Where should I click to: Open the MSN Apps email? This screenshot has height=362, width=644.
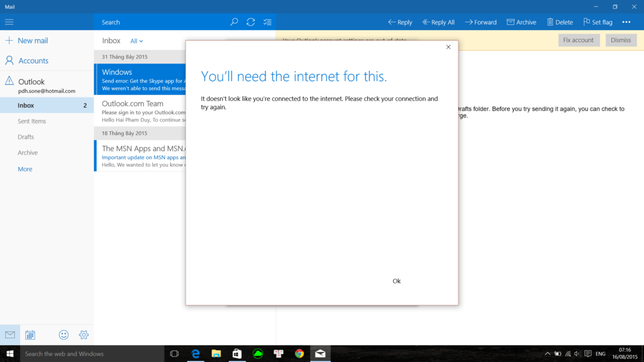pyautogui.click(x=140, y=156)
